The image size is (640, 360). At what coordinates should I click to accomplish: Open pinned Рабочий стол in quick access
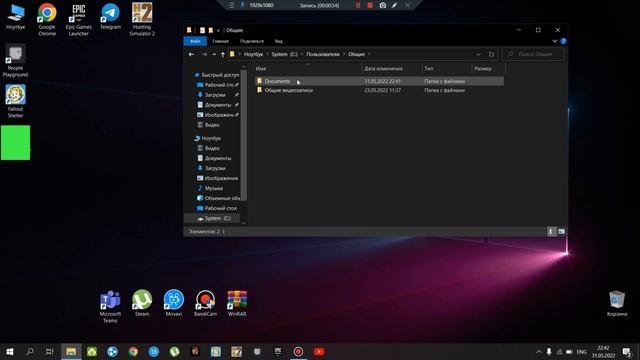217,85
